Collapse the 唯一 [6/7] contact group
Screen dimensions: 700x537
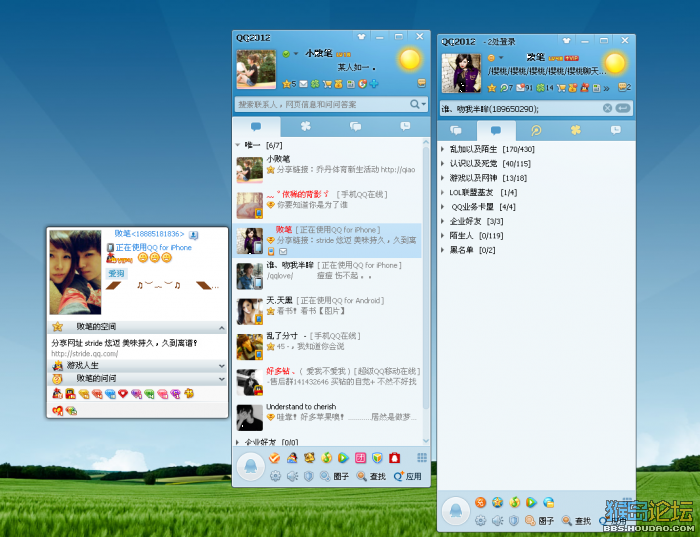click(x=238, y=145)
